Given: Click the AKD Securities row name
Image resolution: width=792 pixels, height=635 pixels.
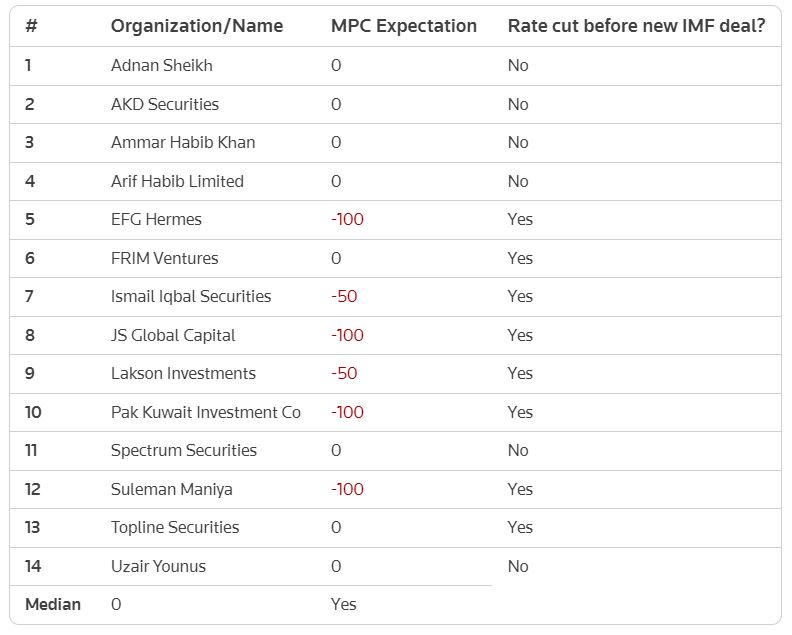Looking at the screenshot, I should [164, 104].
